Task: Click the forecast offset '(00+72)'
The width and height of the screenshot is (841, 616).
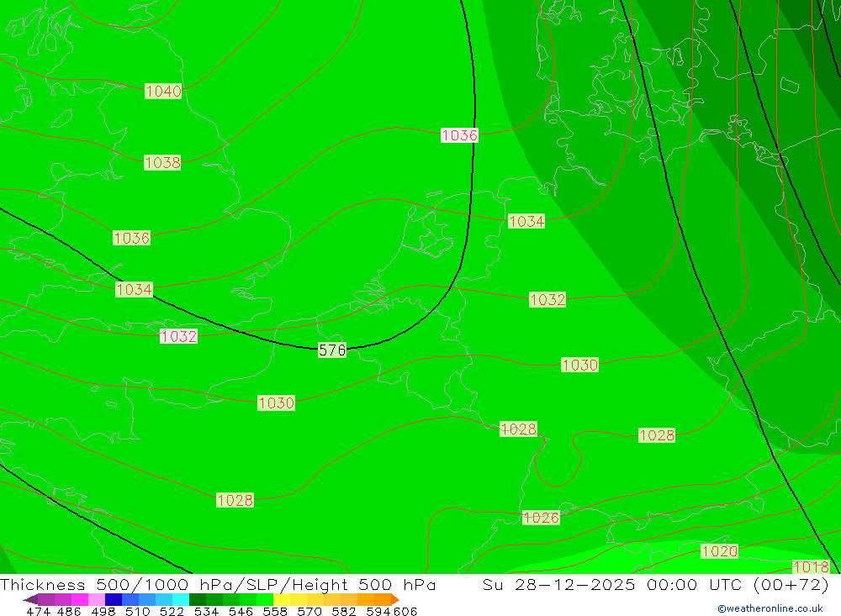Action: coord(791,584)
